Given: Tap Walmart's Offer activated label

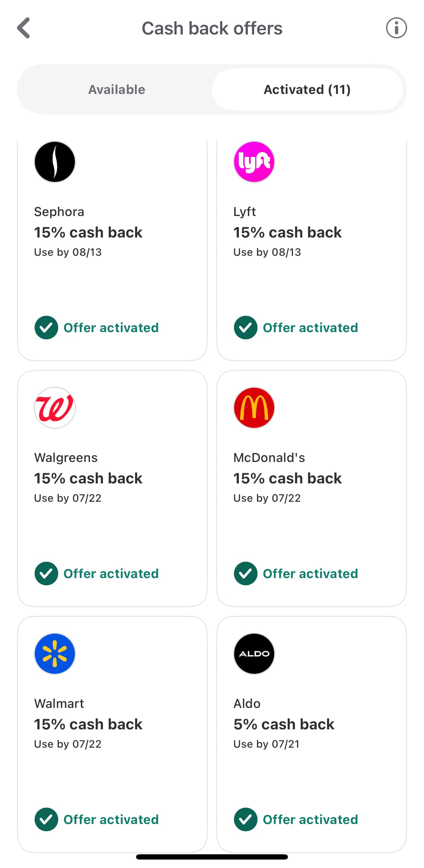Looking at the screenshot, I should click(111, 819).
